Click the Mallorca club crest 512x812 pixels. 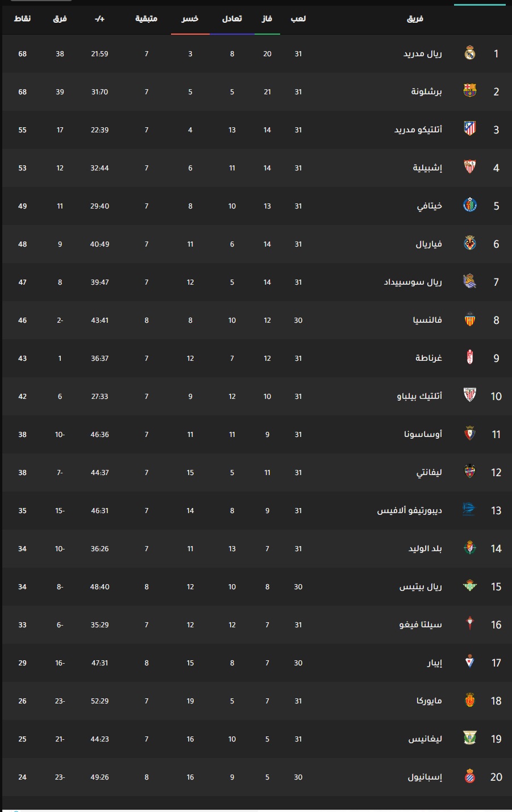[470, 701]
